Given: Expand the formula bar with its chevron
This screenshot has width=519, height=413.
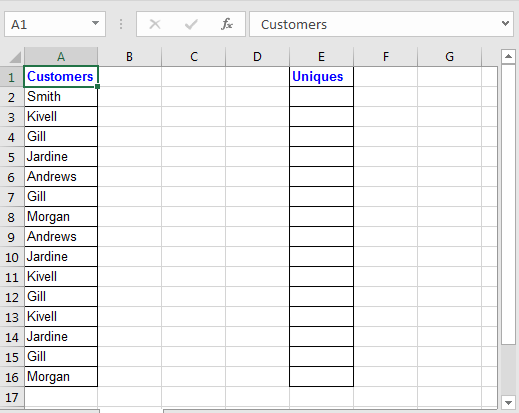Looking at the screenshot, I should pyautogui.click(x=505, y=23).
